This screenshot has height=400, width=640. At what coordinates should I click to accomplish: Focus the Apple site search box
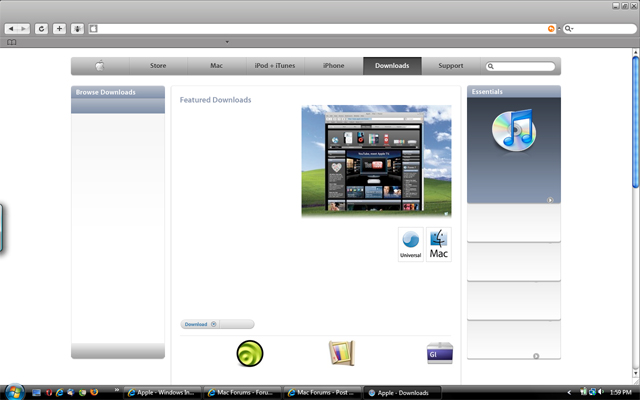tap(520, 66)
